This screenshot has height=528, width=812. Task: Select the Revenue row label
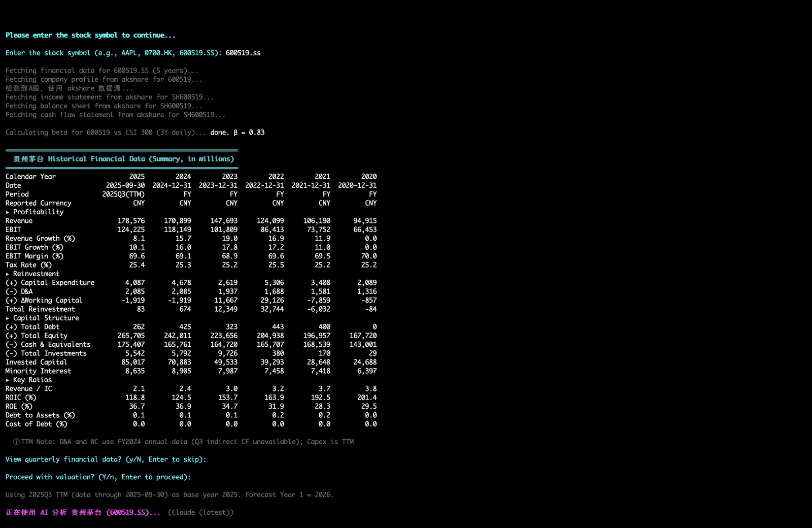[x=19, y=221]
